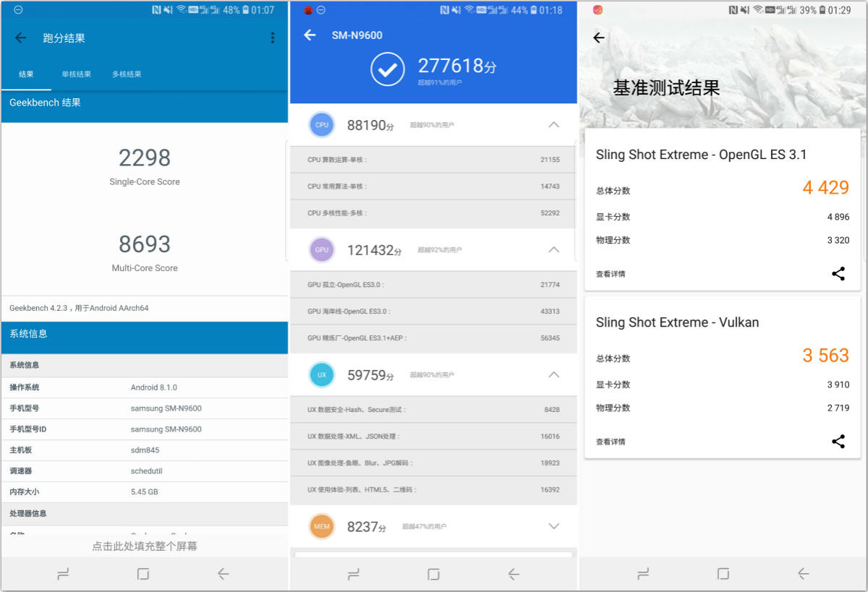The width and height of the screenshot is (868, 592).
Task: Switch to the 单核结果 tab
Action: click(76, 74)
